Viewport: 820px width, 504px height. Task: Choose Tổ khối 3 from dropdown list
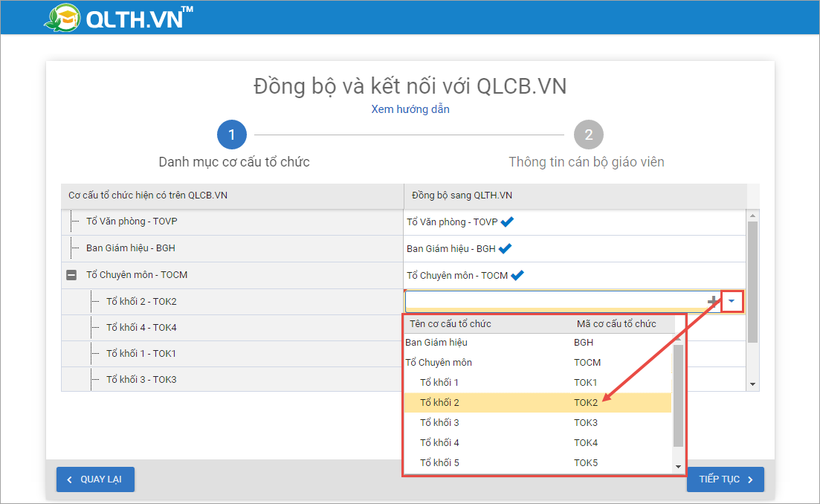537,422
